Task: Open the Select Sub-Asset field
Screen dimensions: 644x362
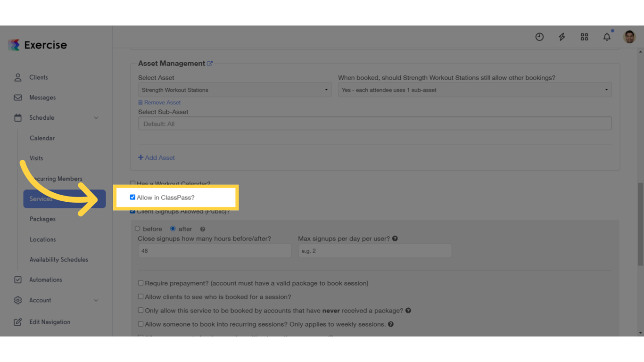Action: pos(375,124)
